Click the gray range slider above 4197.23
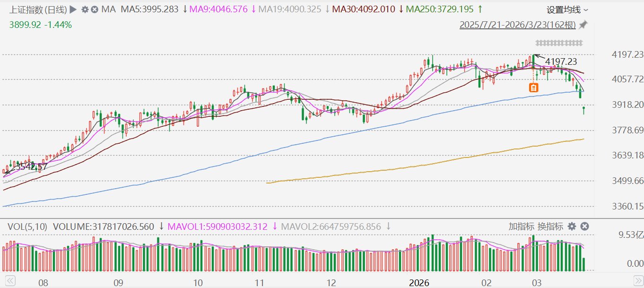 click(558, 43)
